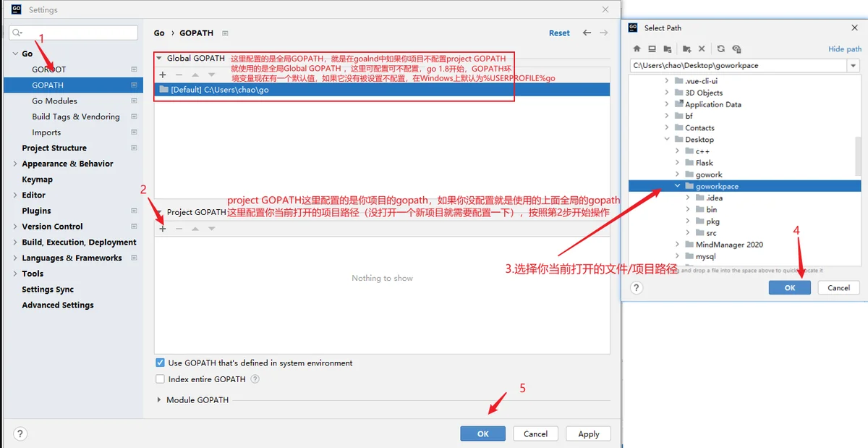Focus the Settings search field
The width and height of the screenshot is (868, 448).
73,33
